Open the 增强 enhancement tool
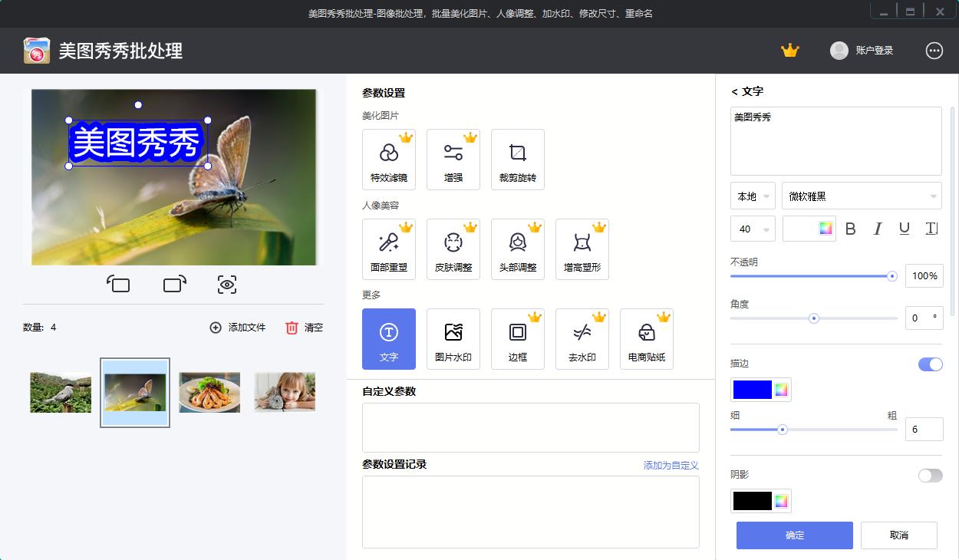959x560 pixels. pyautogui.click(x=453, y=160)
